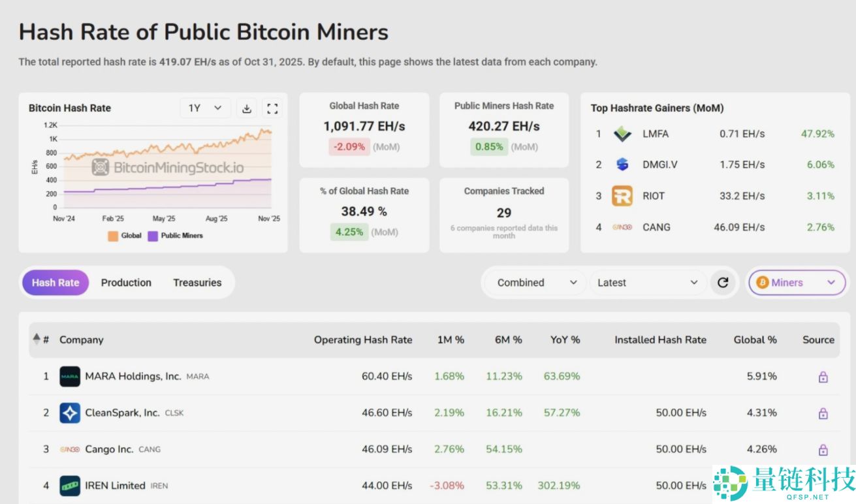Sort by Operating Hash Rate column header
The height and width of the screenshot is (504, 856).
[x=363, y=339]
